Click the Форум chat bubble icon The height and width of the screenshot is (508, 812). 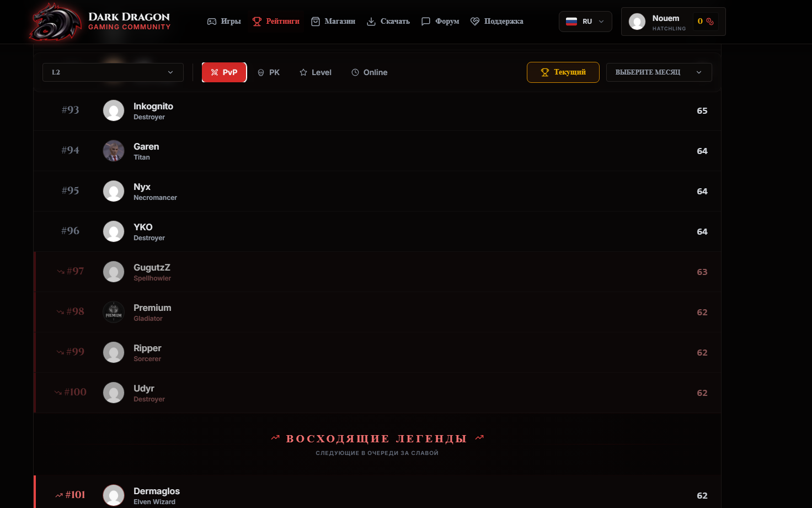point(426,22)
